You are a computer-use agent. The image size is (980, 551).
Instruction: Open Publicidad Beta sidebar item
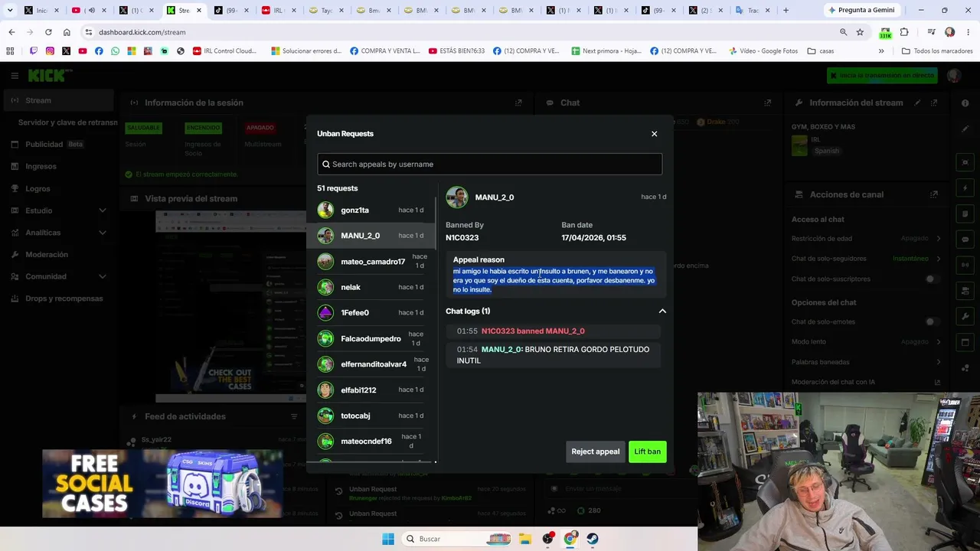59,144
